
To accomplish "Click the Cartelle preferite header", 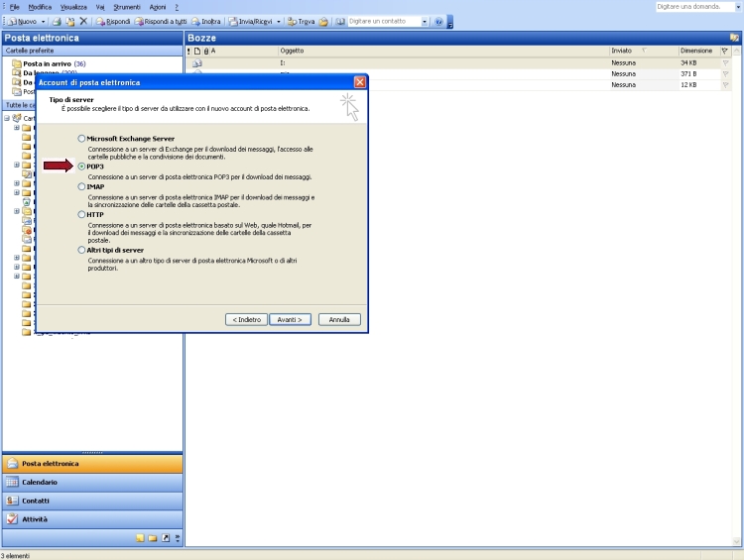I will (92, 51).
